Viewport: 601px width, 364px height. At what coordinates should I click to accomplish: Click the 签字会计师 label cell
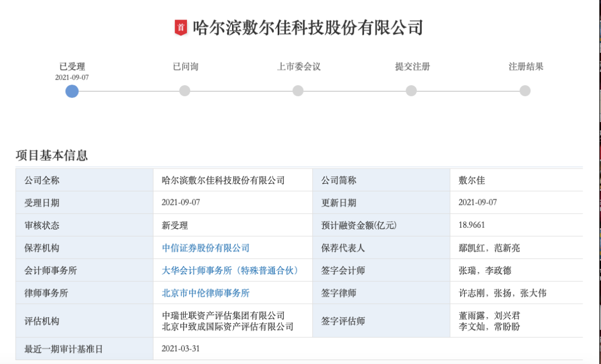pos(381,270)
